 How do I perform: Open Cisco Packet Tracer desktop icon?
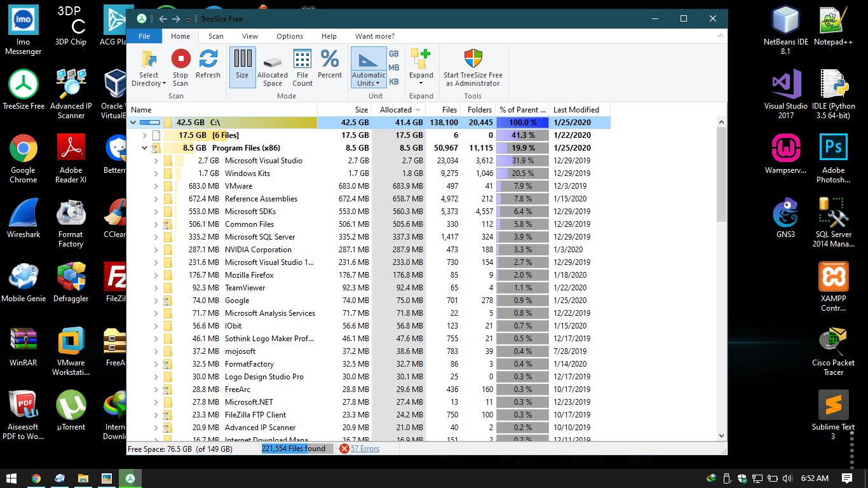click(833, 351)
